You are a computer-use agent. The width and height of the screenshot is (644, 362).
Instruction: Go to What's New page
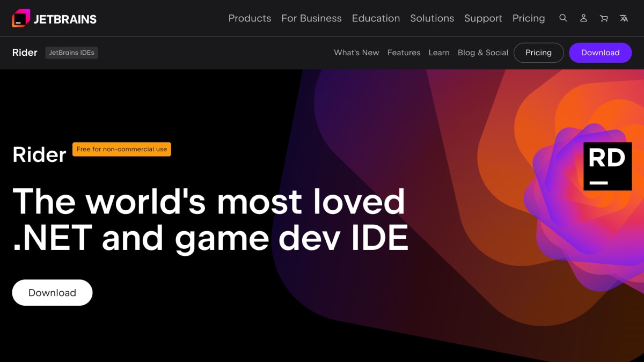coord(356,53)
